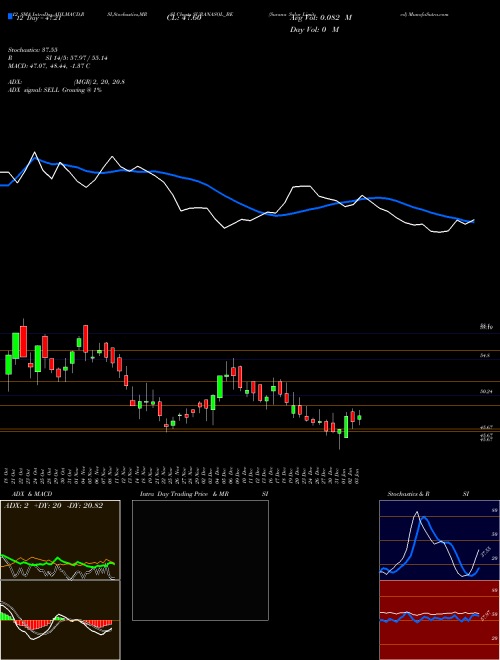The image size is (500, 660).
Task: Click the 'Day Vol: 0 M' text
Action: [314, 30]
